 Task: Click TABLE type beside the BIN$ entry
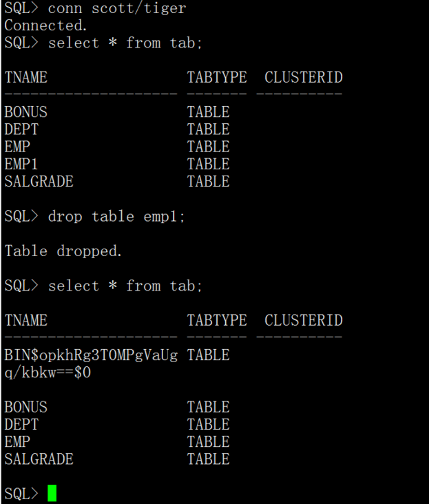tap(208, 355)
